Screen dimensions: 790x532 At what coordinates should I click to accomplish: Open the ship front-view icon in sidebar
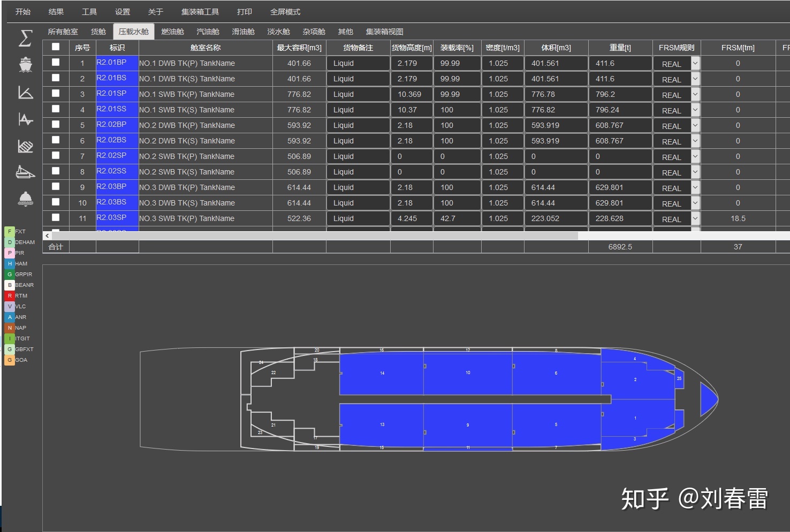click(x=25, y=65)
